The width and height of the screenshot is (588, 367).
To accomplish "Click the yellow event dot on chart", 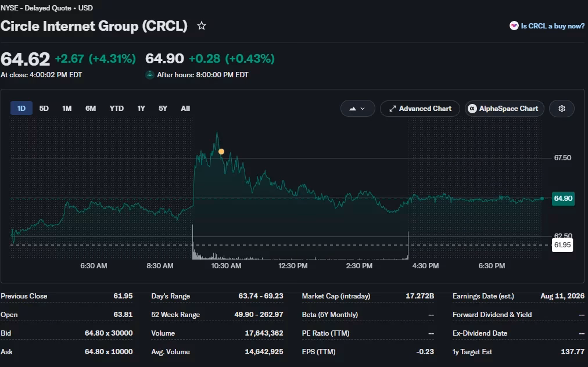I will click(221, 152).
